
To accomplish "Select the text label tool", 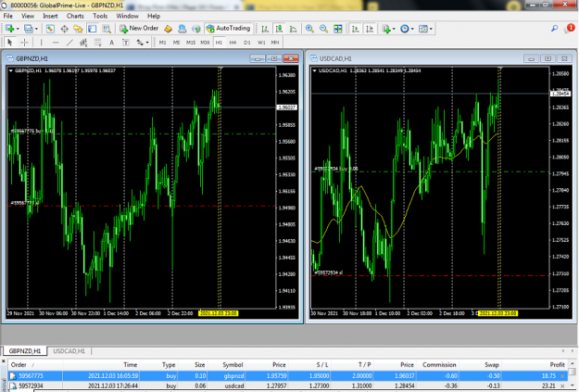I will click(x=126, y=43).
